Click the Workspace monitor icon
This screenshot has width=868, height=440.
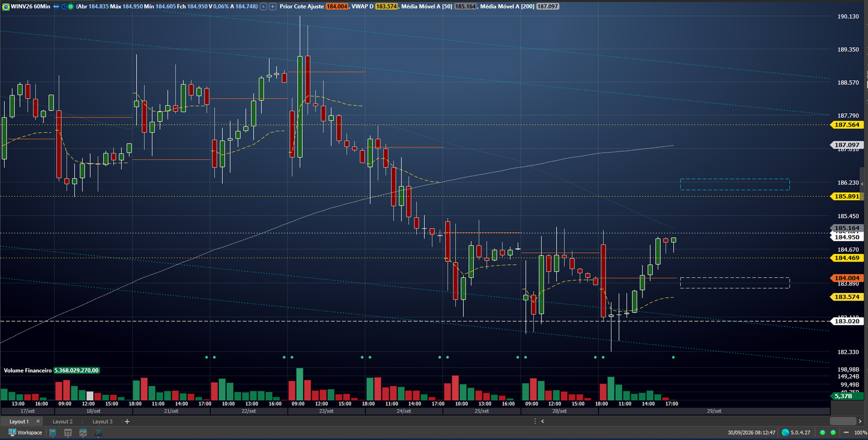(x=12, y=432)
